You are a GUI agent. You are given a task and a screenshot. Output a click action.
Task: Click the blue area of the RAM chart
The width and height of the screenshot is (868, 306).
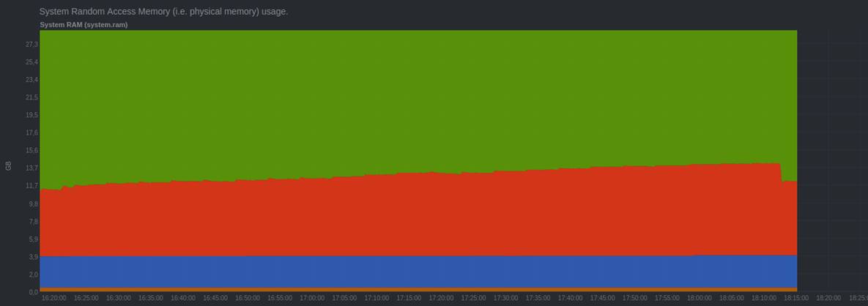click(x=418, y=272)
